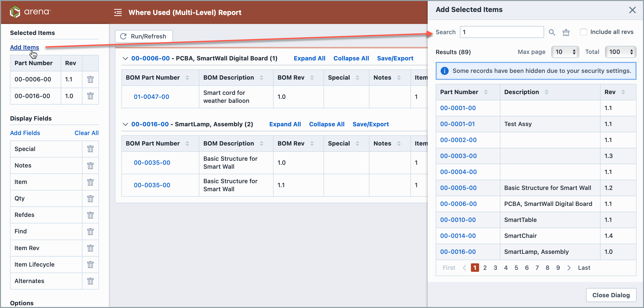This screenshot has height=308, width=644.
Task: Go to results page 5
Action: [x=516, y=268]
